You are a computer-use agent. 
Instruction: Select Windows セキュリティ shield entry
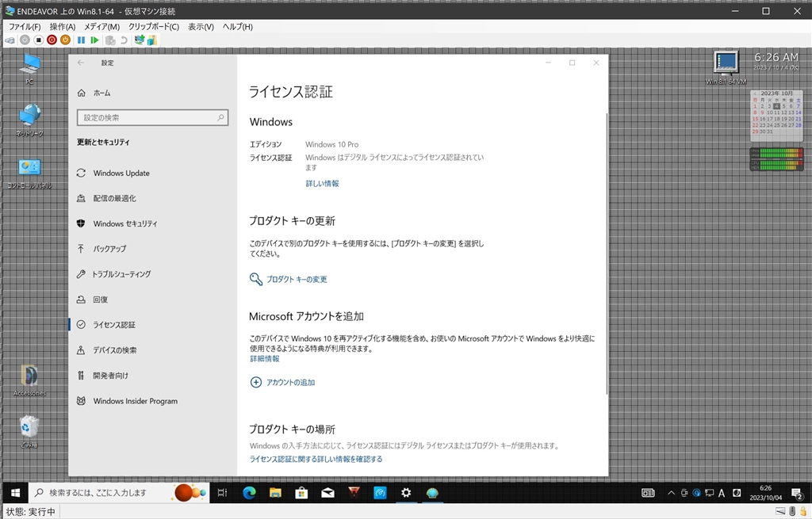pos(153,223)
